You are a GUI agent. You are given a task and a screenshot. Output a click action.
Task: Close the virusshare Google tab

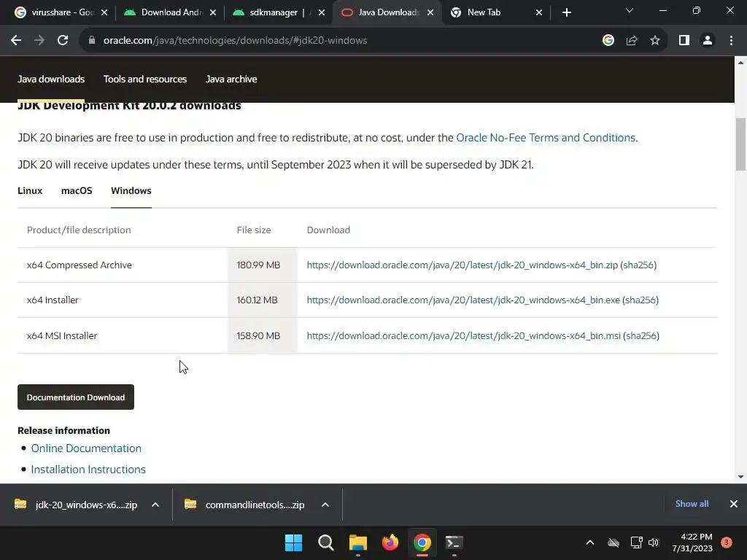coord(104,12)
